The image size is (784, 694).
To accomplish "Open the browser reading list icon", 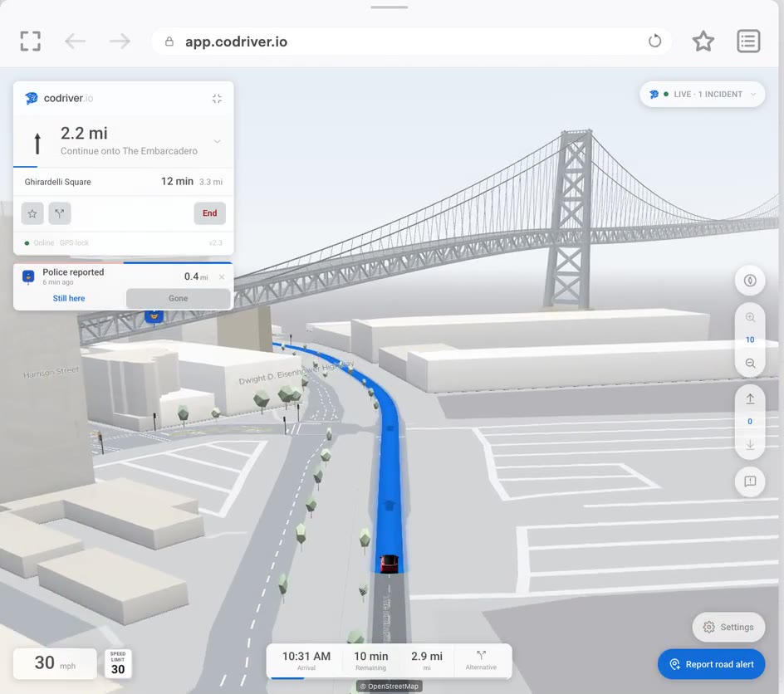I will (x=748, y=41).
